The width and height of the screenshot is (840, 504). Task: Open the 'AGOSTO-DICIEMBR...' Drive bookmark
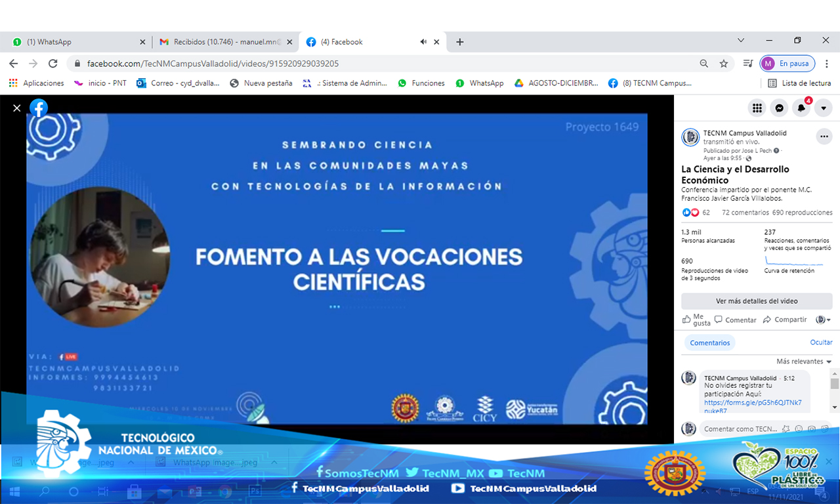click(556, 83)
